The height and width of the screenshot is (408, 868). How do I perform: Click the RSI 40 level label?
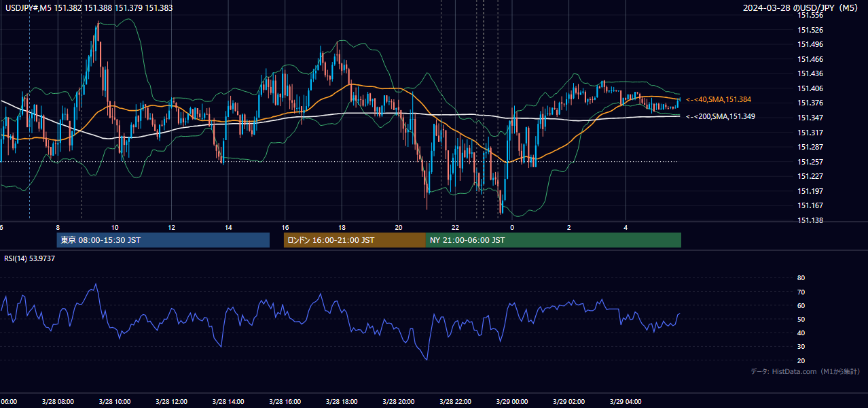[x=801, y=333]
